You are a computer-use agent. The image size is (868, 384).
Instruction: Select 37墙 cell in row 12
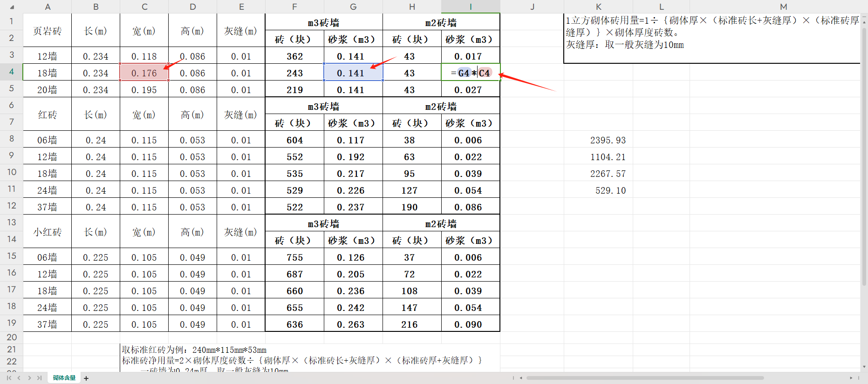click(x=48, y=207)
